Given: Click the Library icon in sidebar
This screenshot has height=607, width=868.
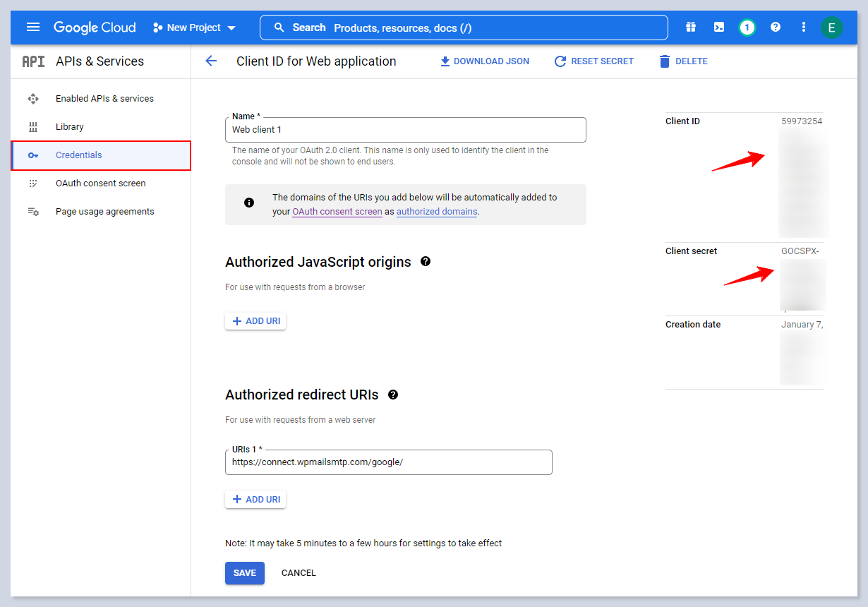Looking at the screenshot, I should 33,127.
